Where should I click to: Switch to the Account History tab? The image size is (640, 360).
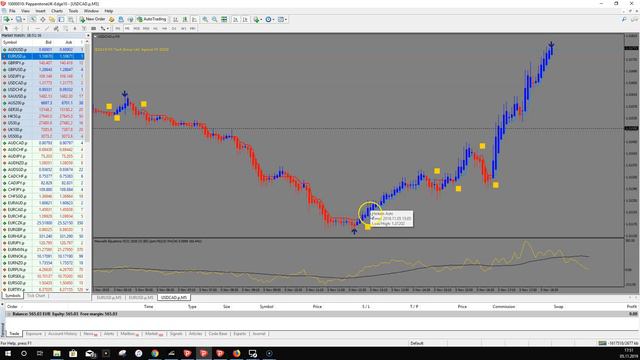point(62,333)
